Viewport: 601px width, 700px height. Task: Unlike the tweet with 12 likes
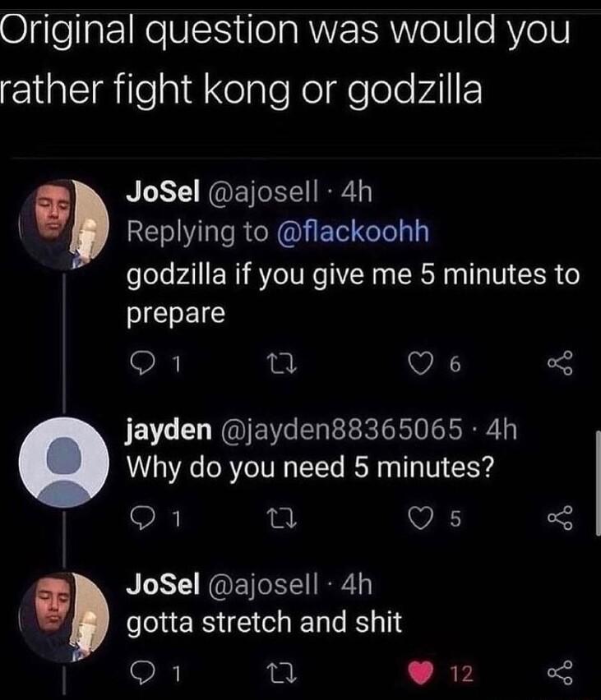click(x=420, y=673)
